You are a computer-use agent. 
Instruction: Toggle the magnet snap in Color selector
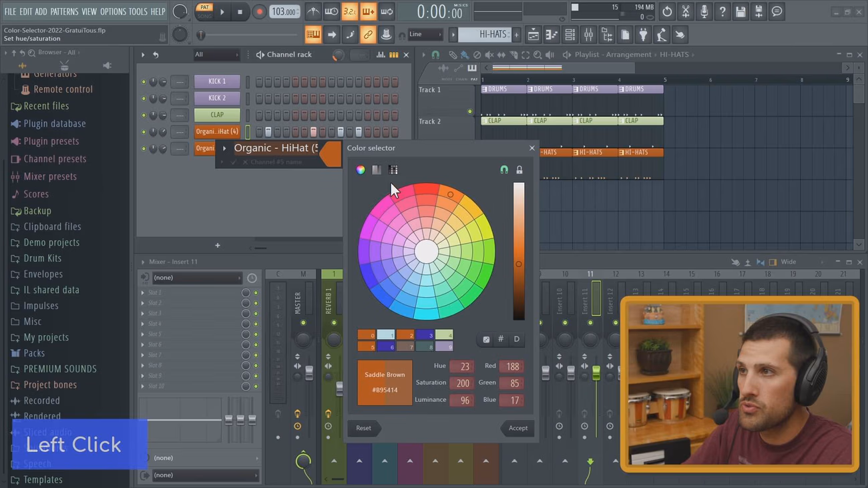point(504,170)
